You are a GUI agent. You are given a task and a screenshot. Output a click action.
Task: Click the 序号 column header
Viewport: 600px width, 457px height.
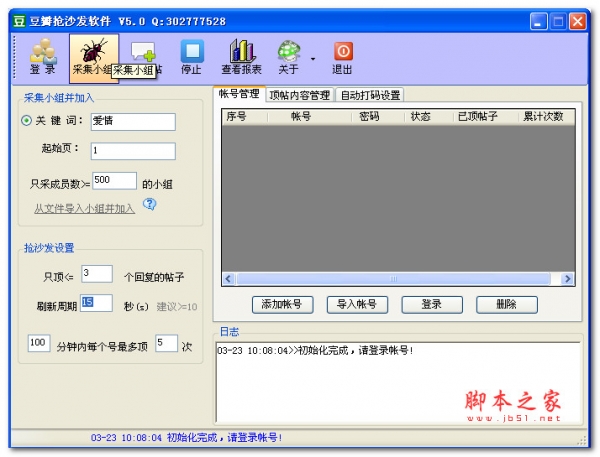tap(245, 116)
